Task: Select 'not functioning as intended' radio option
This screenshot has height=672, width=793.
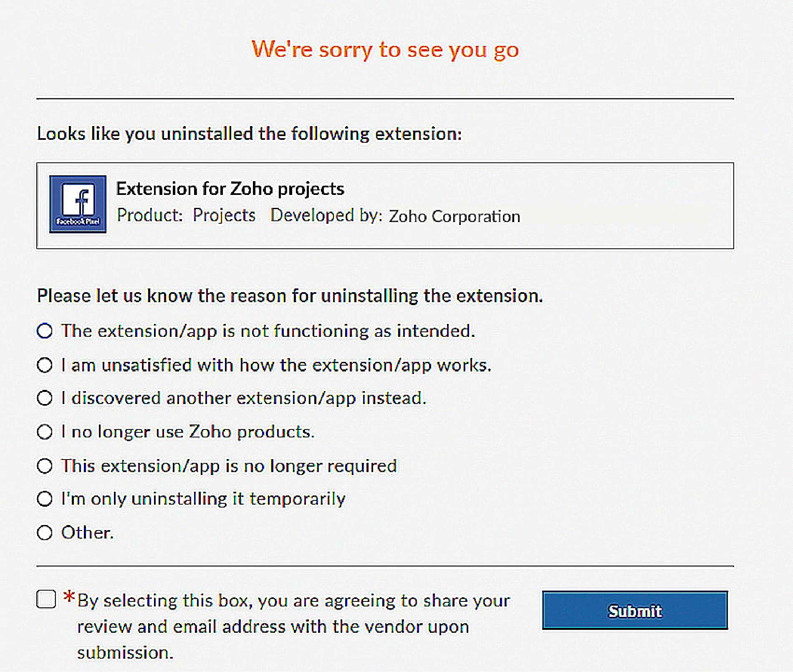Action: [45, 331]
